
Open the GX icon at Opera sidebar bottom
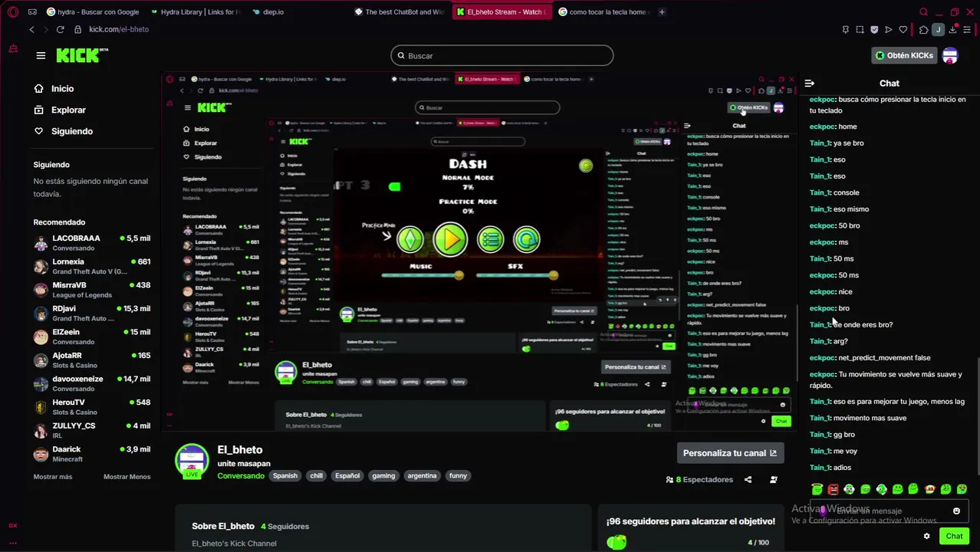pos(13,525)
